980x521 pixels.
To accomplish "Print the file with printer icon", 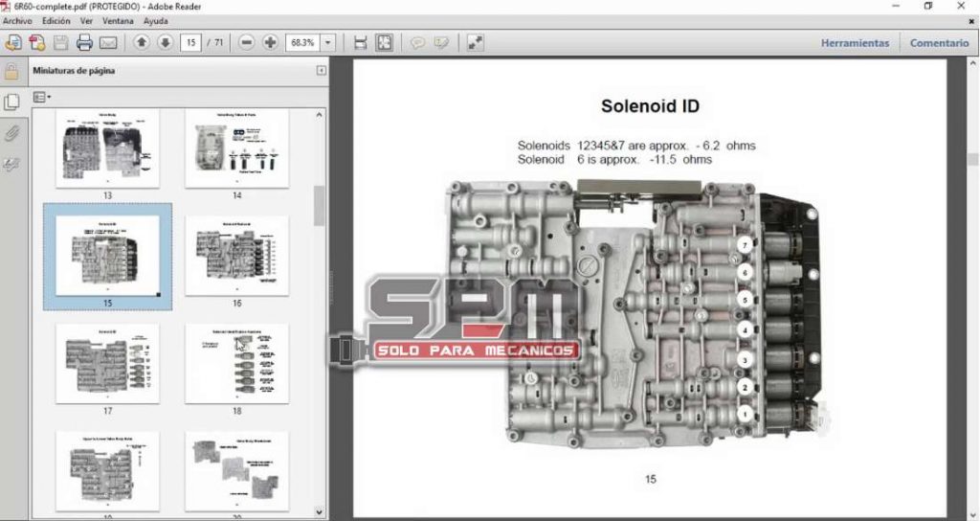I will (x=84, y=42).
